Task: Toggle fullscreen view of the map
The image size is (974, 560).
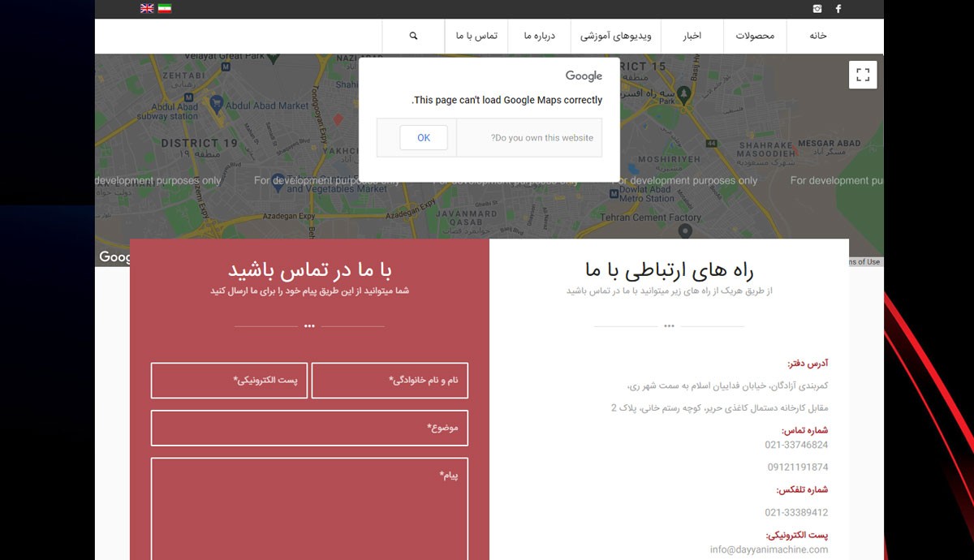Action: coord(863,75)
